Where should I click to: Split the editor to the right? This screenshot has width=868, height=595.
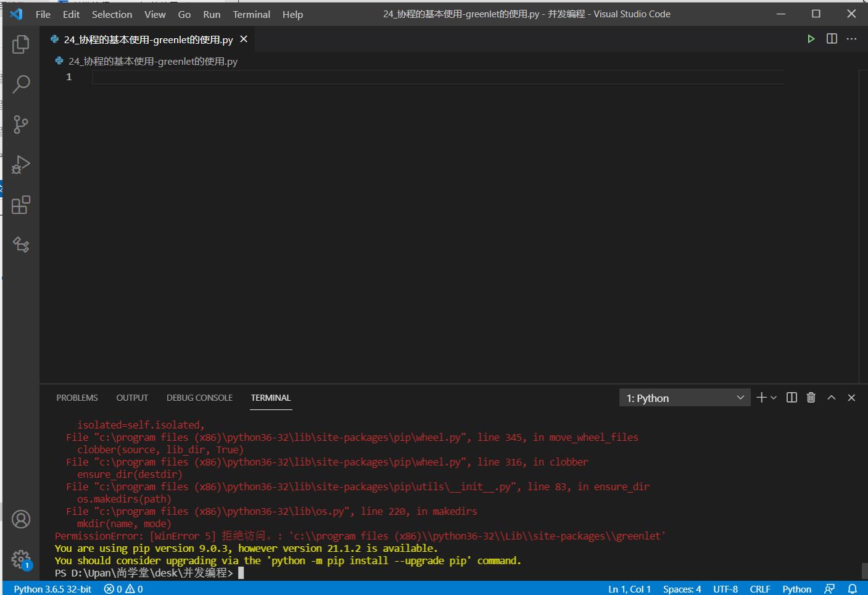[832, 39]
